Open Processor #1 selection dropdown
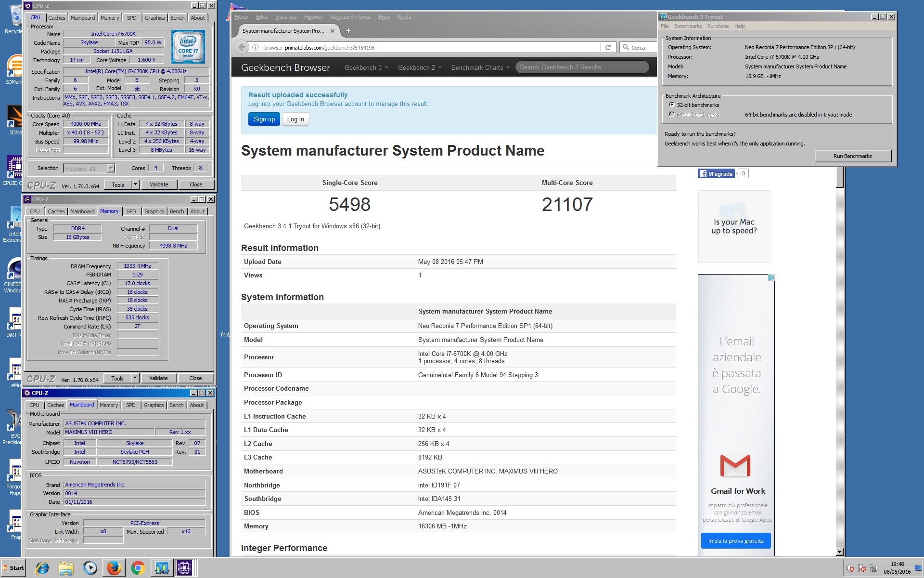 coord(89,168)
